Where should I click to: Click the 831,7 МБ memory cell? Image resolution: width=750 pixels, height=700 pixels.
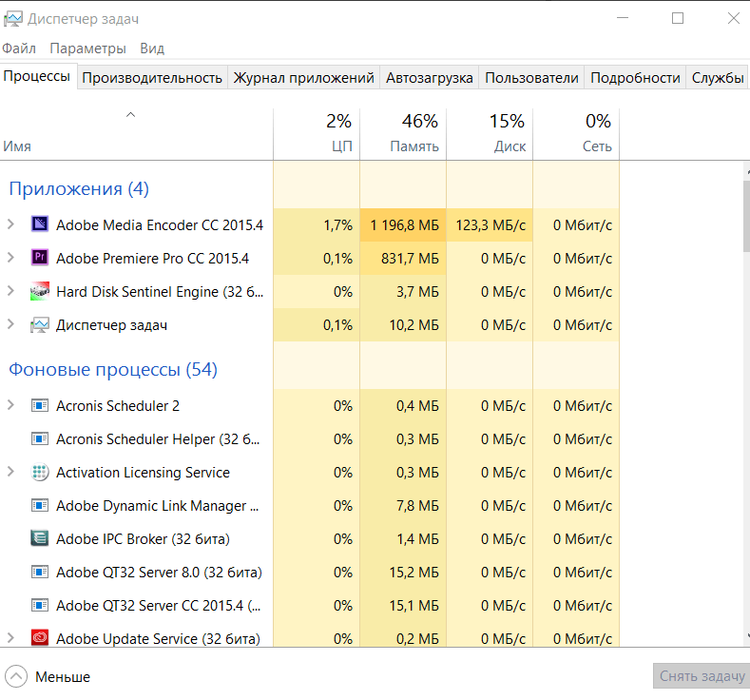pos(403,259)
